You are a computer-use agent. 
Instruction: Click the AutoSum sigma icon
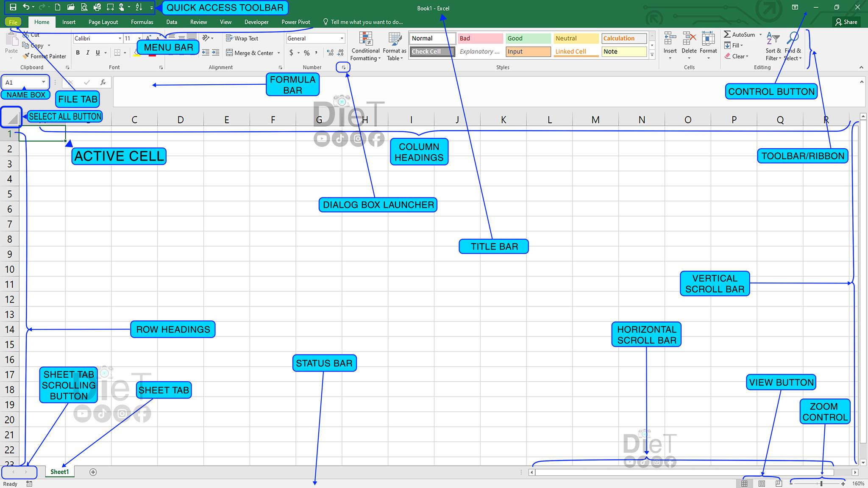(727, 35)
